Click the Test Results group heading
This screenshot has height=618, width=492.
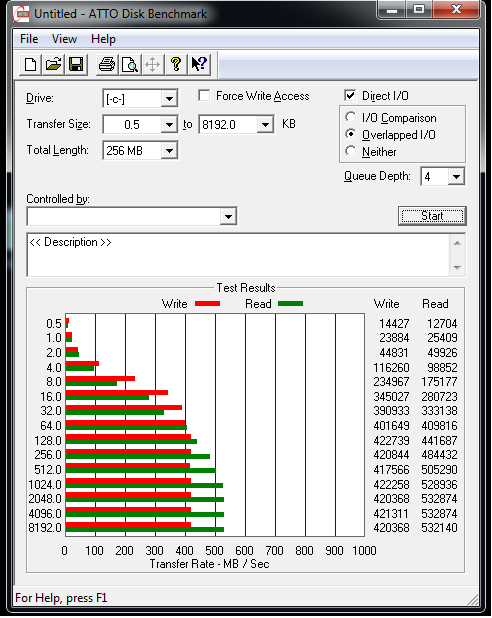point(246,288)
